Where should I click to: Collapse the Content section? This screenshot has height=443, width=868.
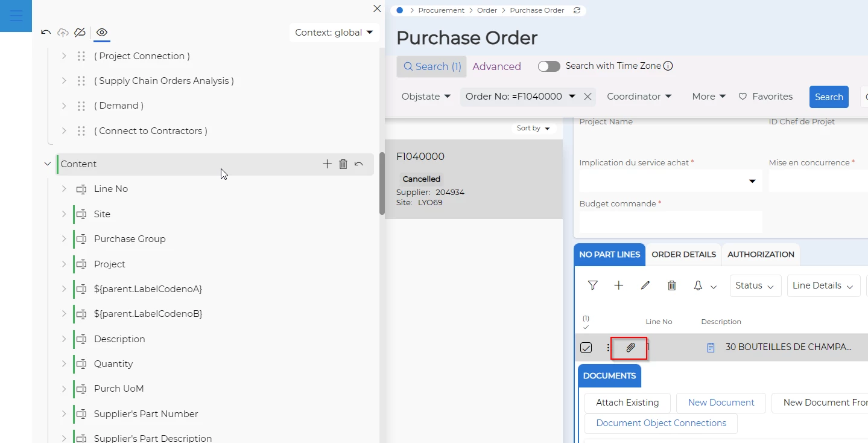(x=48, y=164)
